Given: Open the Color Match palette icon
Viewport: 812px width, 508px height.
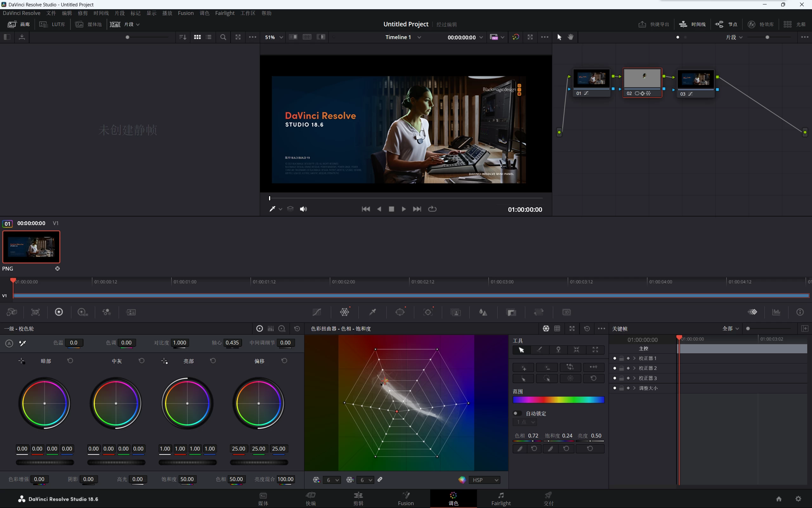Looking at the screenshot, I should [35, 312].
